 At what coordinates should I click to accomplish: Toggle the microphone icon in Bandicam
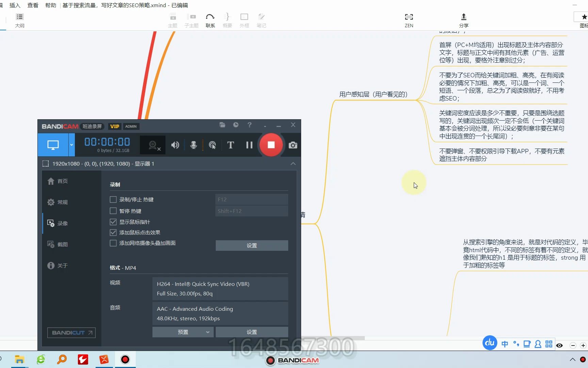coord(193,145)
